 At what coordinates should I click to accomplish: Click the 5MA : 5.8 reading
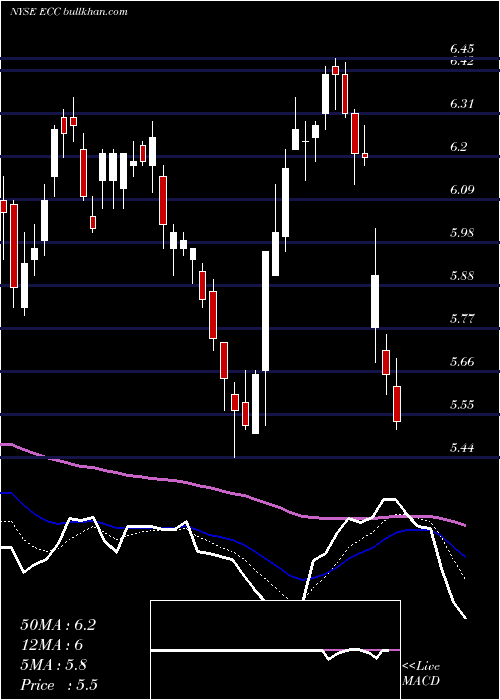(x=54, y=665)
